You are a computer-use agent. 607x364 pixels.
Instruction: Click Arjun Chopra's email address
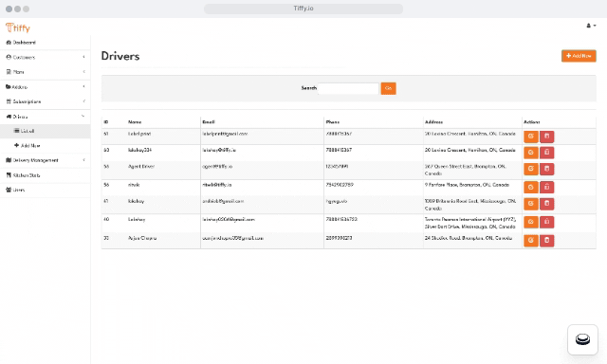(x=232, y=238)
